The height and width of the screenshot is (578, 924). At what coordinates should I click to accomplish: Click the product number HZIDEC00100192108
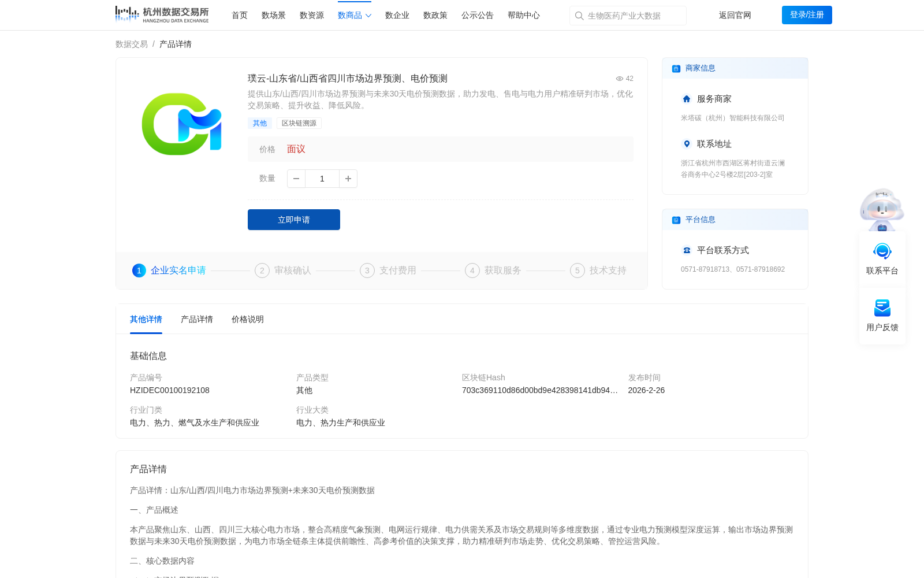point(170,391)
